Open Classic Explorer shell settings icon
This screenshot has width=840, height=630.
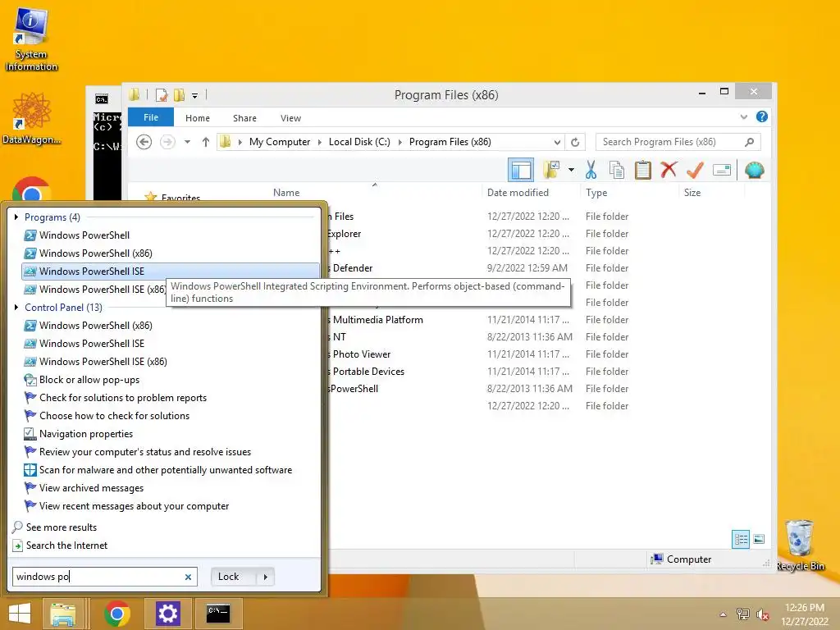(755, 171)
